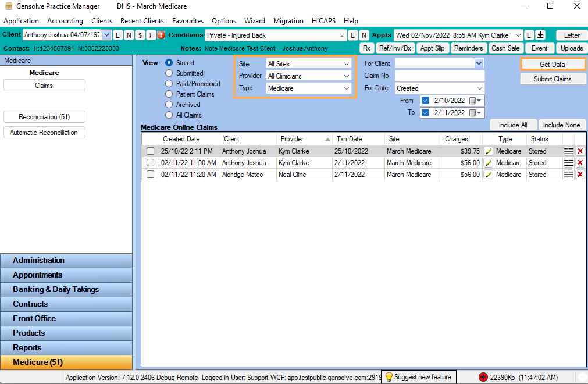588x384 pixels.
Task: Open the Recent Clients menu
Action: pyautogui.click(x=142, y=21)
